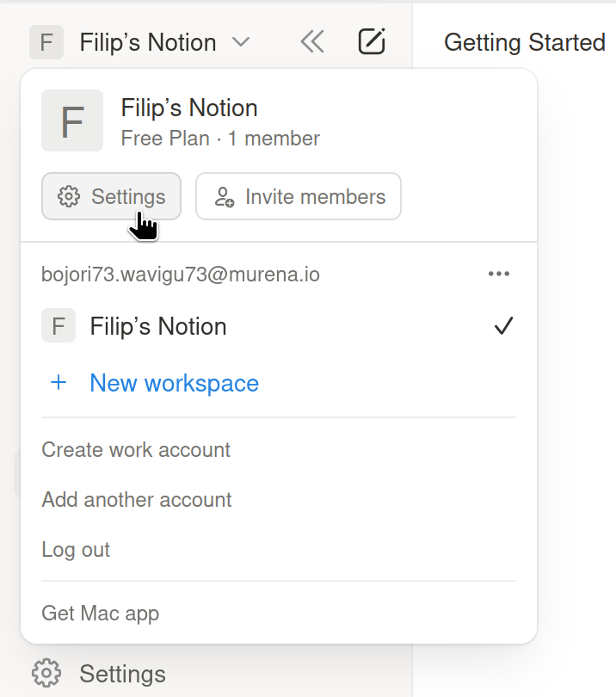The width and height of the screenshot is (616, 697).
Task: Click checkmark next to Filip's Notion workspace
Action: pyautogui.click(x=503, y=326)
